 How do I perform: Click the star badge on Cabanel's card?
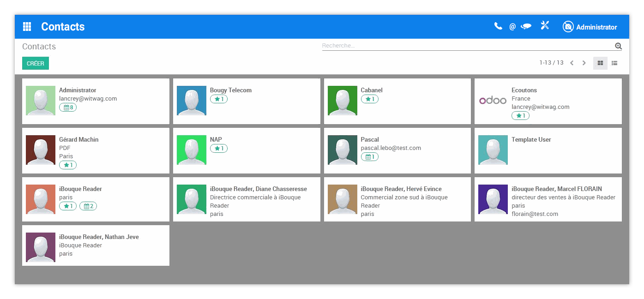click(370, 99)
